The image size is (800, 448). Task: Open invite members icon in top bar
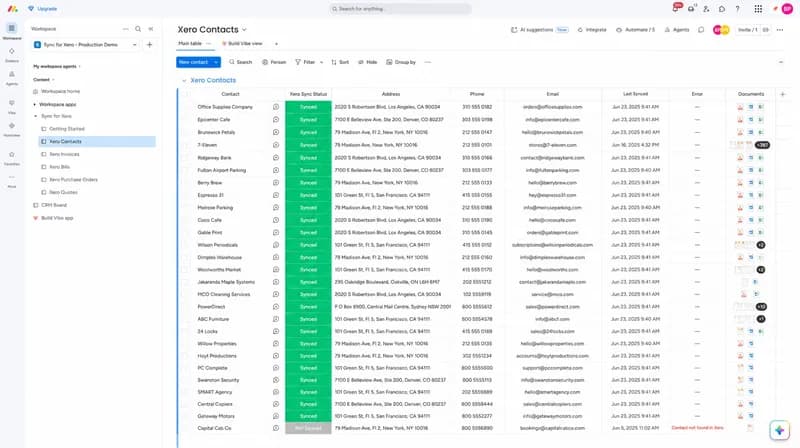[x=706, y=9]
